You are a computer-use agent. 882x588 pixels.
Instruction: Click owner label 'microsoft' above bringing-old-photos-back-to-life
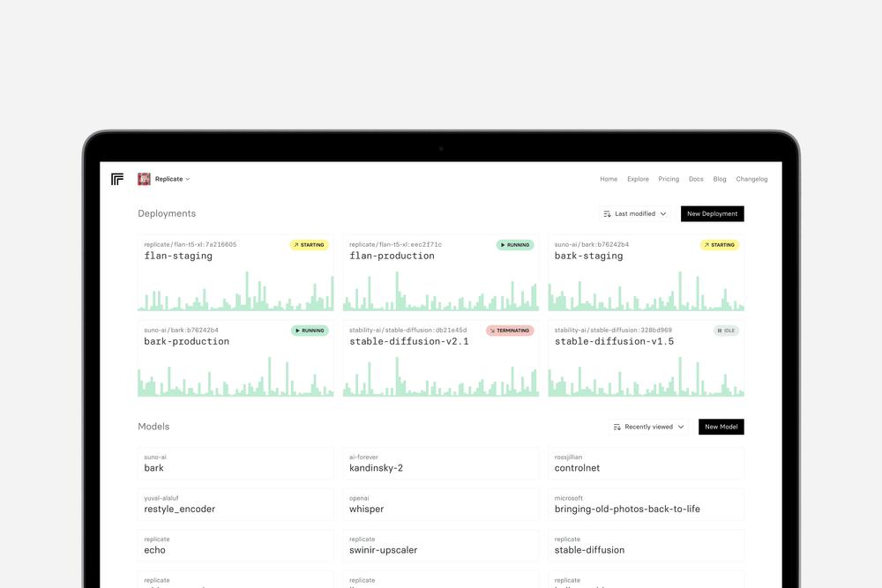click(x=569, y=498)
